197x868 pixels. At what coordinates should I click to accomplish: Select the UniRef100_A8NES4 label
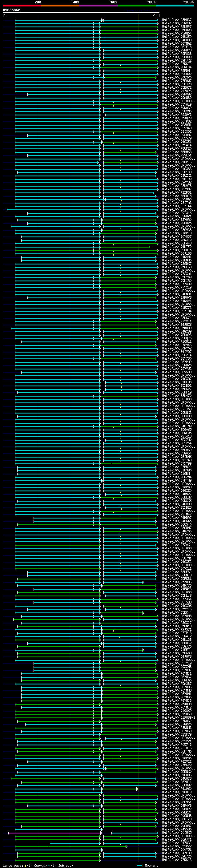point(177,67)
